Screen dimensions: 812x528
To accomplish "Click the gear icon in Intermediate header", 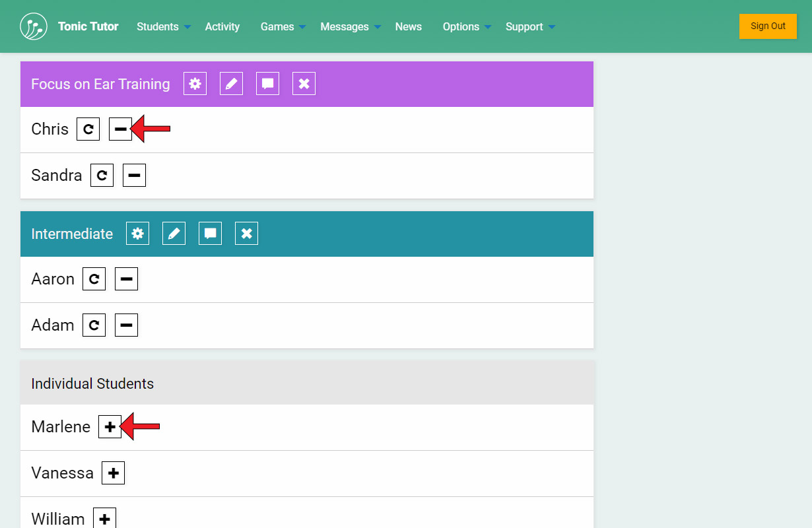I will (x=137, y=234).
